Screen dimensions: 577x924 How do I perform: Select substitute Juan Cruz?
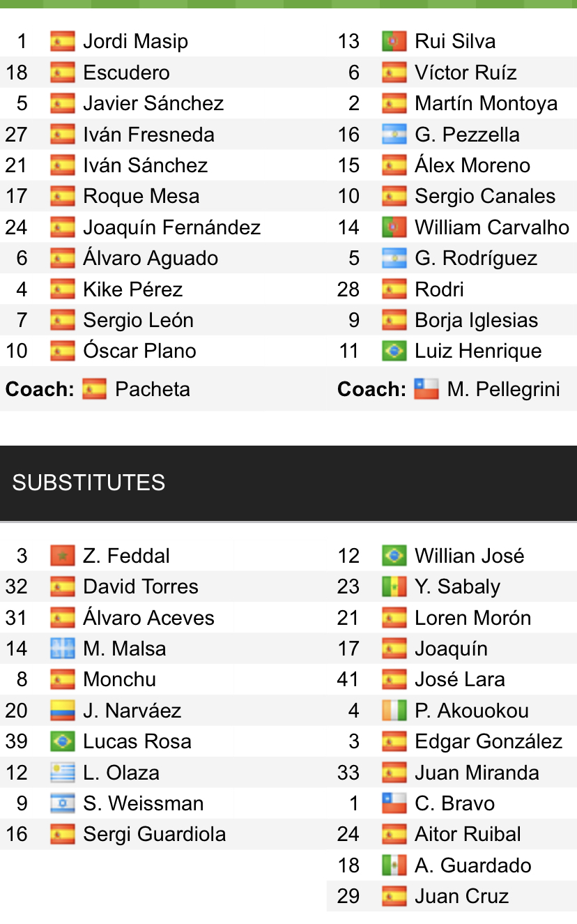[x=461, y=896]
